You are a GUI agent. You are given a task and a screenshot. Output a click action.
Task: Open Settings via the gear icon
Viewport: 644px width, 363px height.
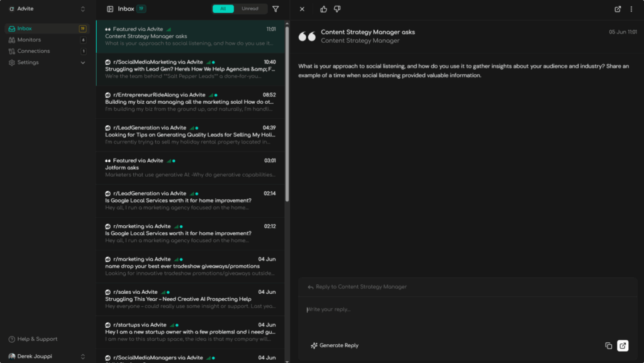coord(11,62)
